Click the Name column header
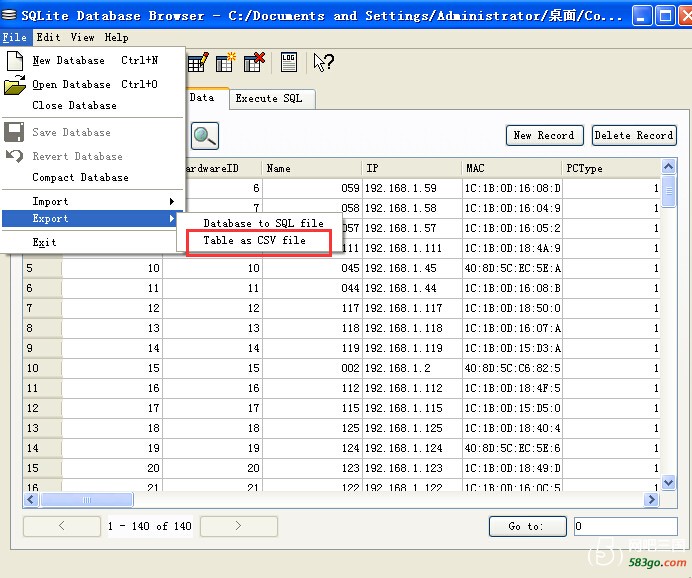This screenshot has height=578, width=692. coord(312,168)
